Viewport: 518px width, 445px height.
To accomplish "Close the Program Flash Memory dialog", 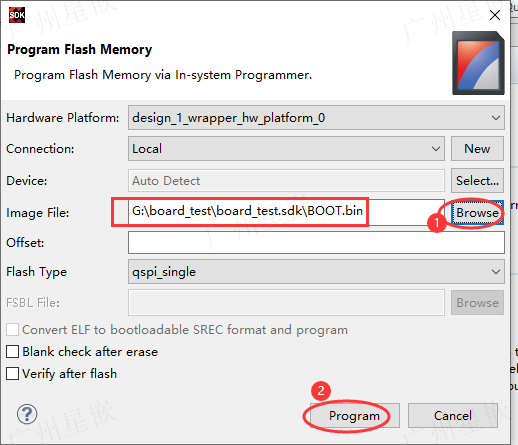I will point(495,15).
